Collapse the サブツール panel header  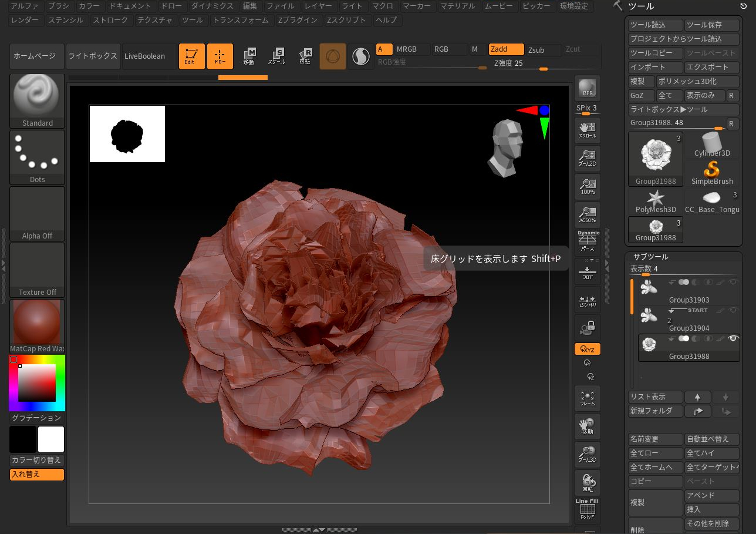click(650, 257)
